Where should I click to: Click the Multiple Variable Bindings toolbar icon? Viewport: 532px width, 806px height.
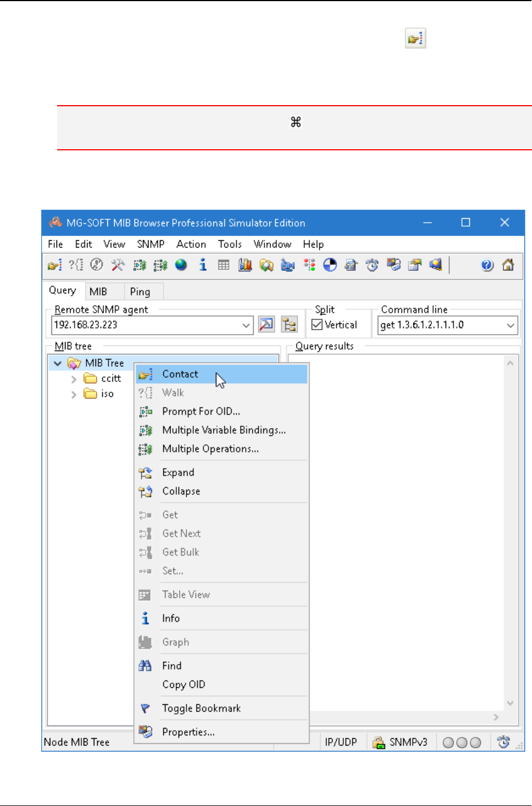click(x=139, y=265)
